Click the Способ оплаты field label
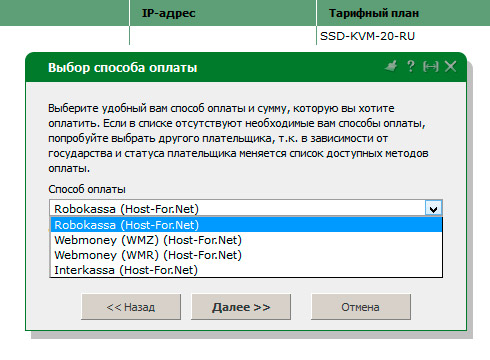 87,189
